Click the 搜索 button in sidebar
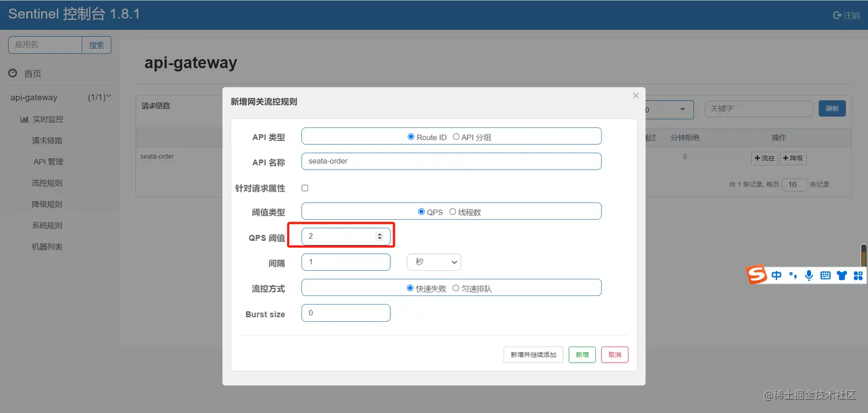Screen dimensions: 868x413 pos(96,45)
